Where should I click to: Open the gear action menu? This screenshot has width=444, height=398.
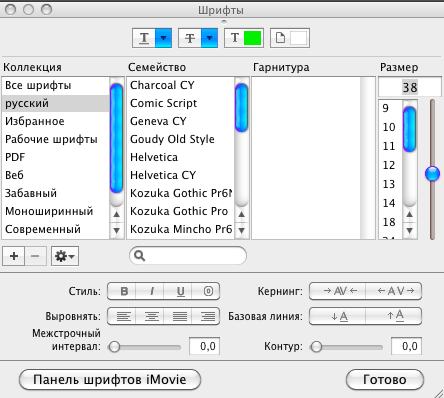[x=65, y=256]
